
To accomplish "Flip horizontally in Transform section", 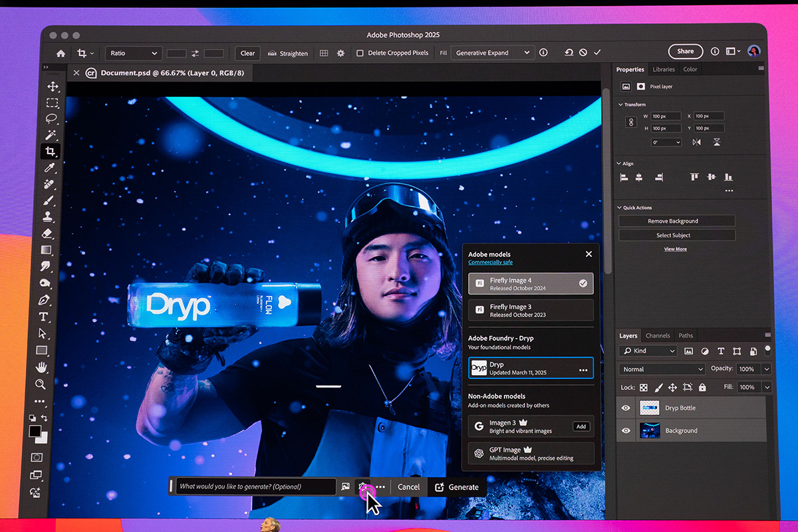I will coord(697,142).
